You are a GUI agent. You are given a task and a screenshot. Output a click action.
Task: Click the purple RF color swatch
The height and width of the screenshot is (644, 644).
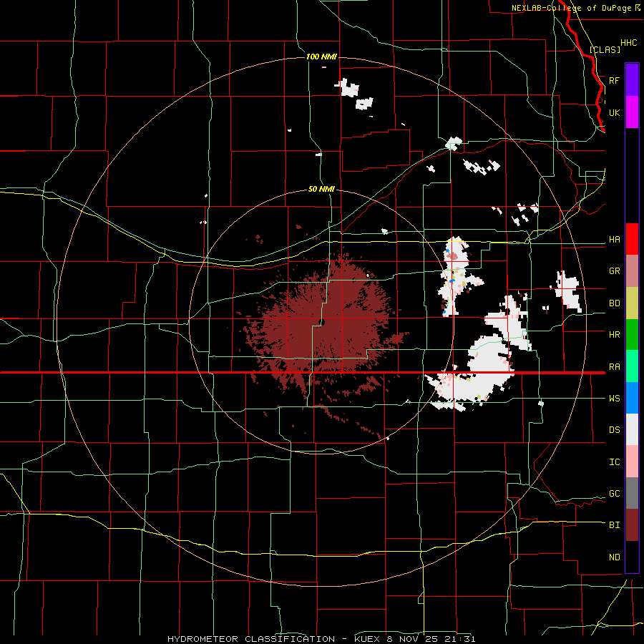click(632, 80)
